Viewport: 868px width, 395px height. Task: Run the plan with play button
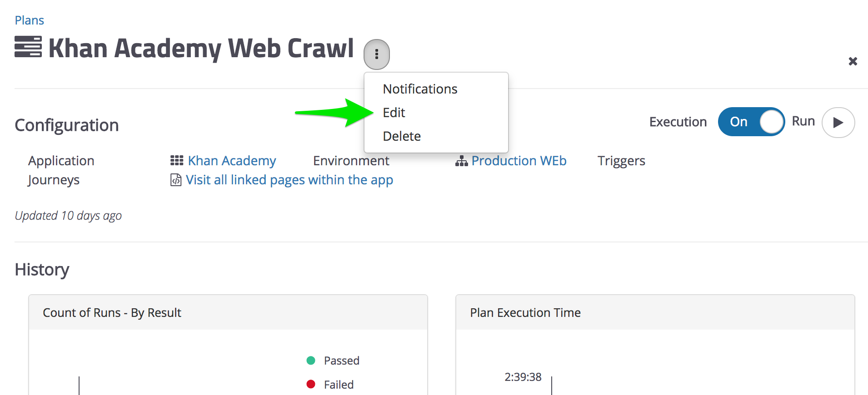[838, 122]
